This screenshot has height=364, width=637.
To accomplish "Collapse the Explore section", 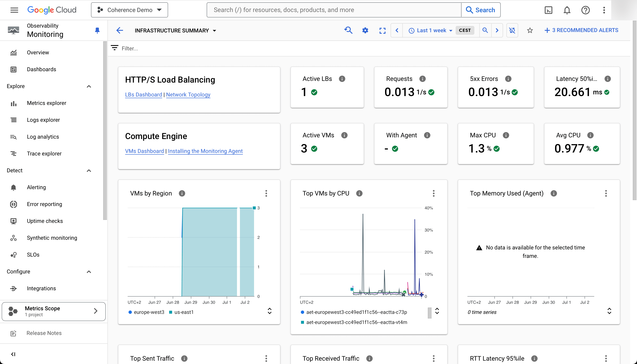I will 89,86.
